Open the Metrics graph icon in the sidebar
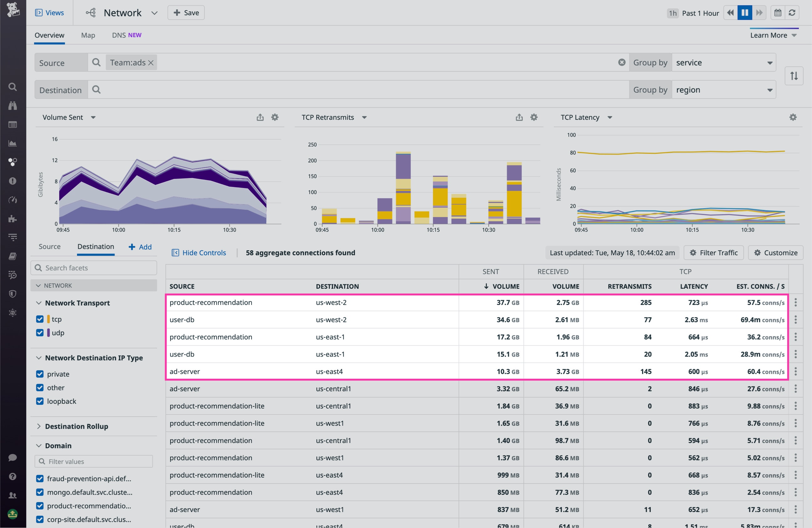The height and width of the screenshot is (528, 812). point(13,143)
